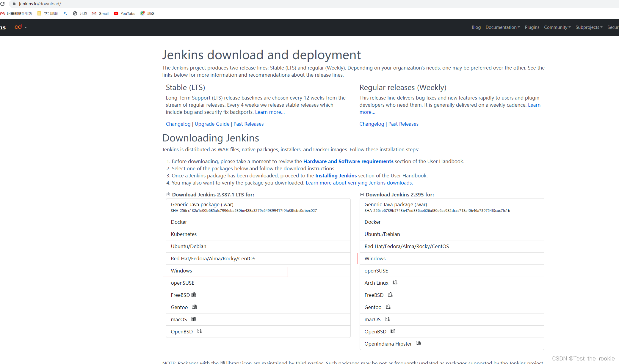Screen dimensions: 619x364
Task: Open LTS Past Releases link
Action: tap(249, 124)
